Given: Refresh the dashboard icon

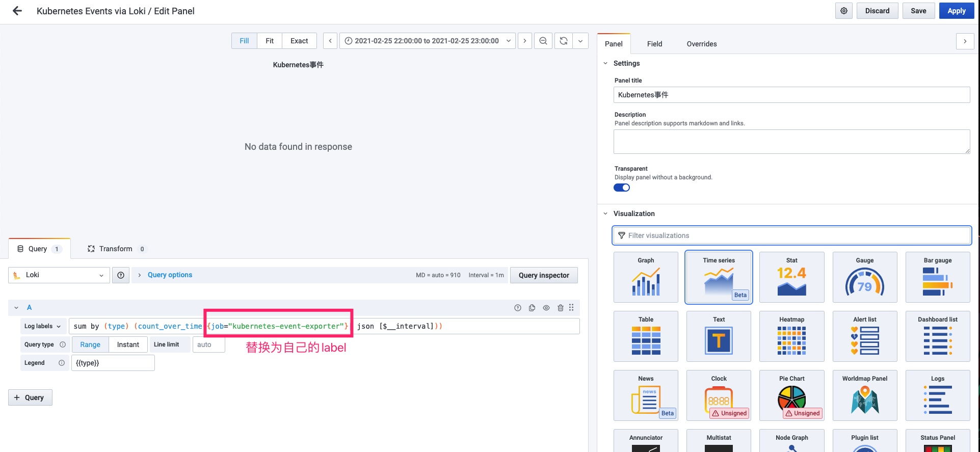Looking at the screenshot, I should (x=564, y=41).
